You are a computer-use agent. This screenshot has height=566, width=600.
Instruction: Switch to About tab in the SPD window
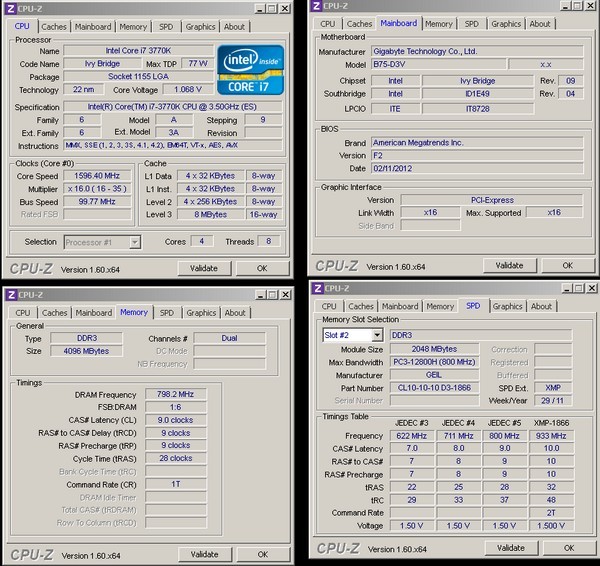(541, 306)
